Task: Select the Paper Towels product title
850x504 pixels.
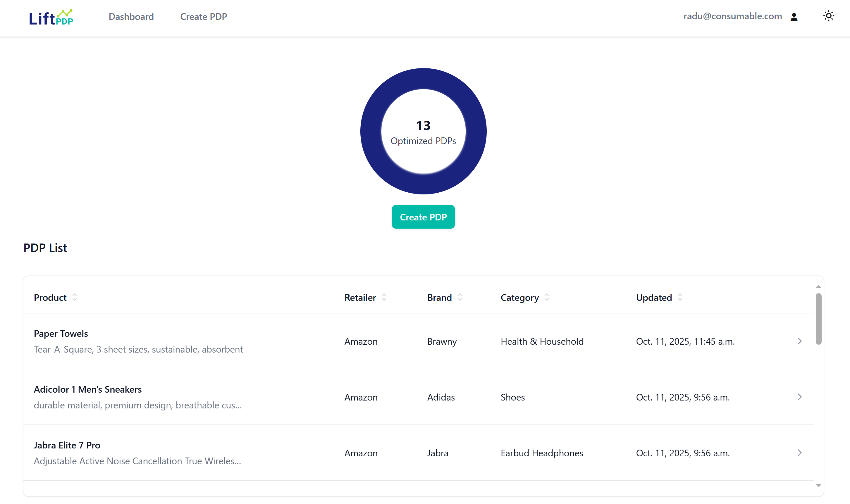Action: pyautogui.click(x=61, y=333)
